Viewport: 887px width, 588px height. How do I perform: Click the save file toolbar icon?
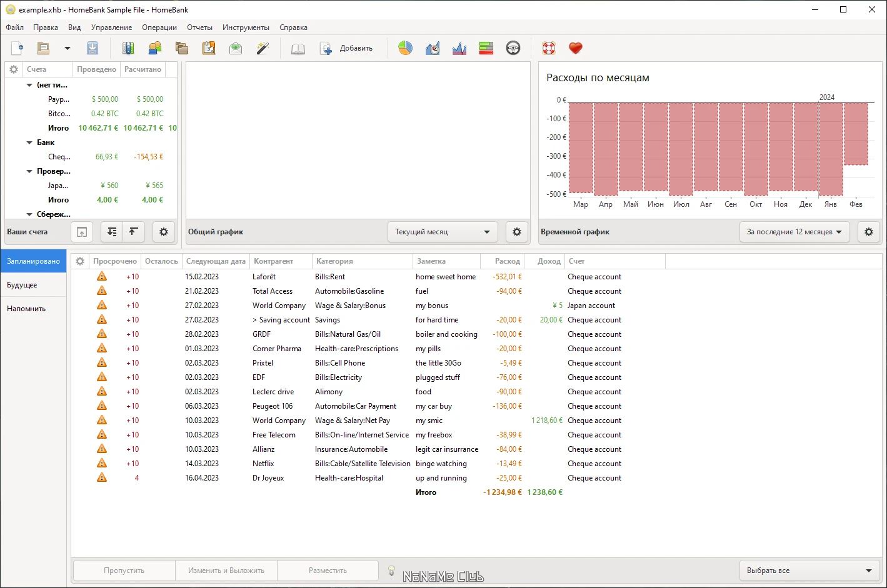click(92, 48)
